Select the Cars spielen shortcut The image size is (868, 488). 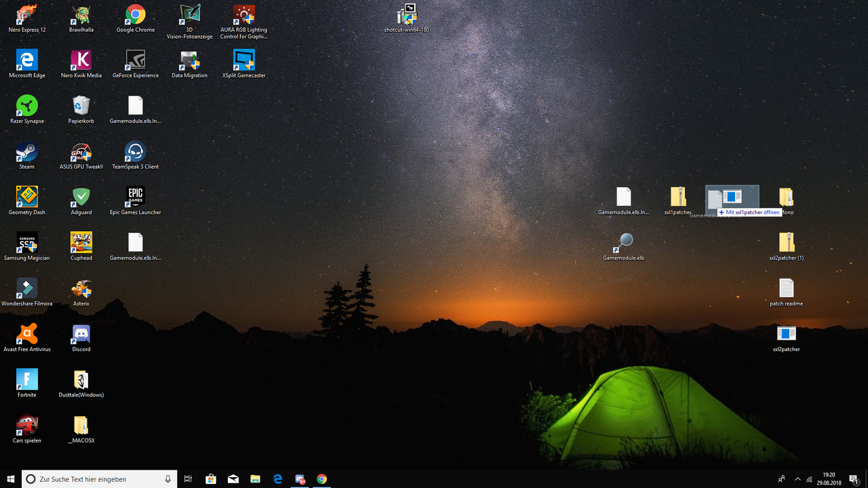27,428
